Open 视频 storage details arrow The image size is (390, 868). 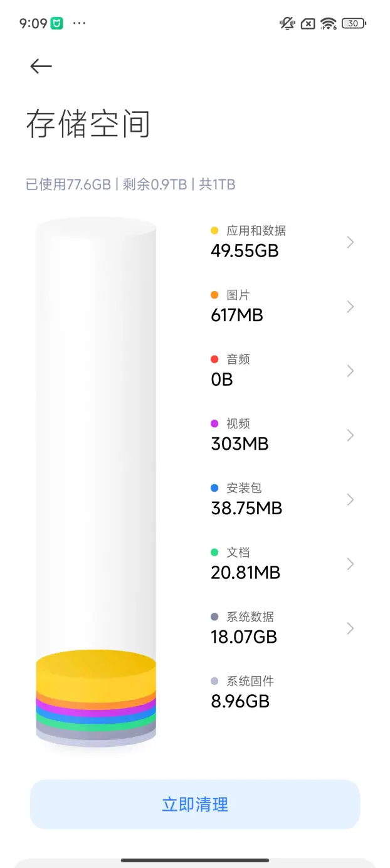350,435
